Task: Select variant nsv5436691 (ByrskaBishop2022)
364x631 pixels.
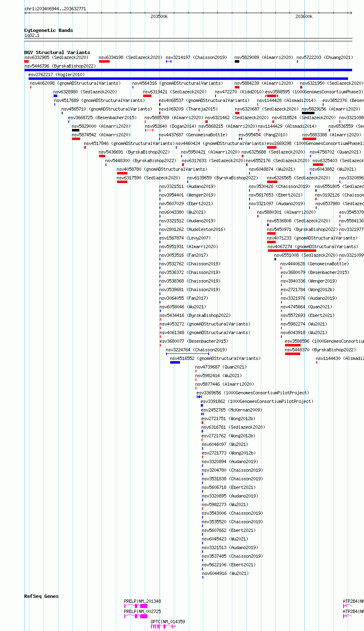Action: [134, 152]
